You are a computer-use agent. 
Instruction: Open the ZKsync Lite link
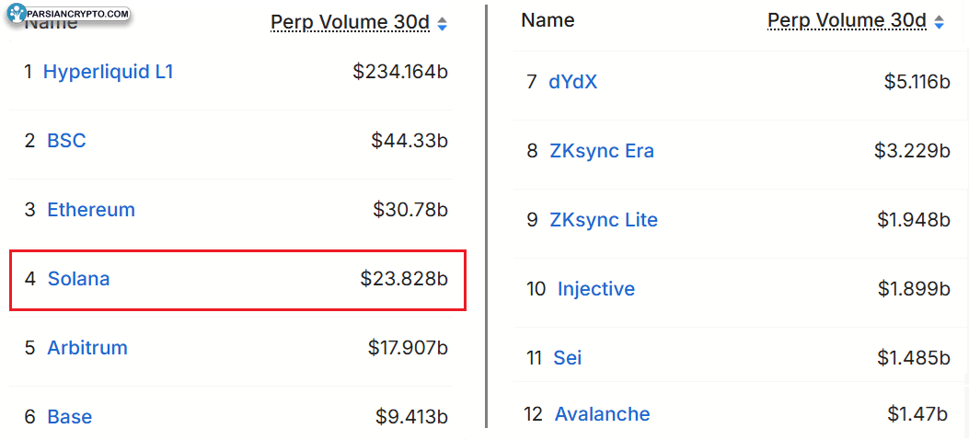[x=604, y=220]
